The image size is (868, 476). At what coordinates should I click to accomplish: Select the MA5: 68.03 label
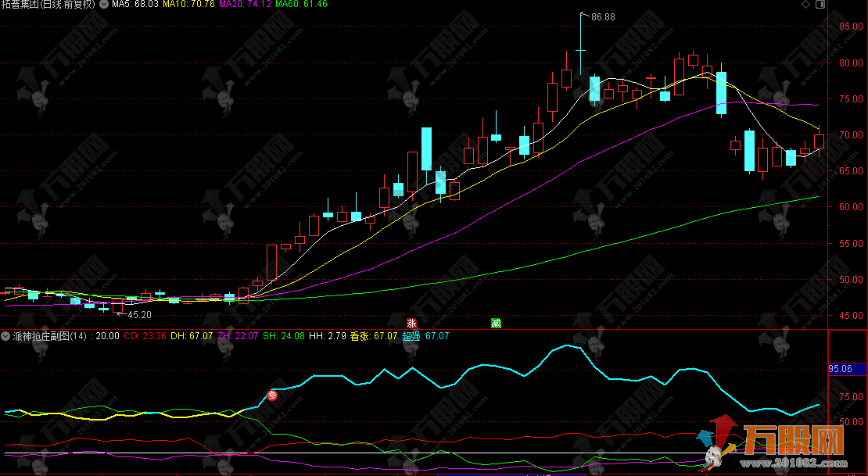point(132,5)
